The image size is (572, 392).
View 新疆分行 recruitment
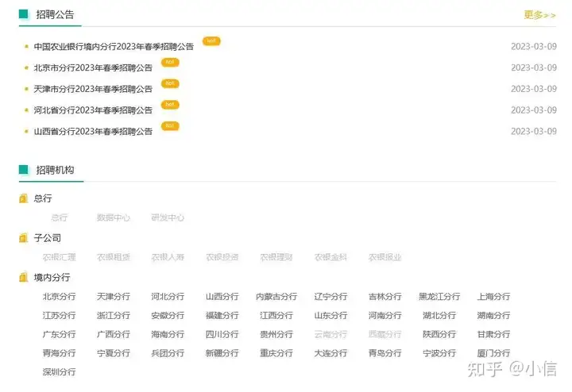[222, 353]
